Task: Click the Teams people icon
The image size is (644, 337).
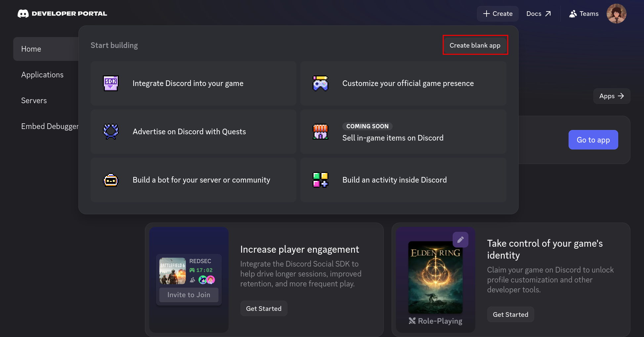Action: 573,14
